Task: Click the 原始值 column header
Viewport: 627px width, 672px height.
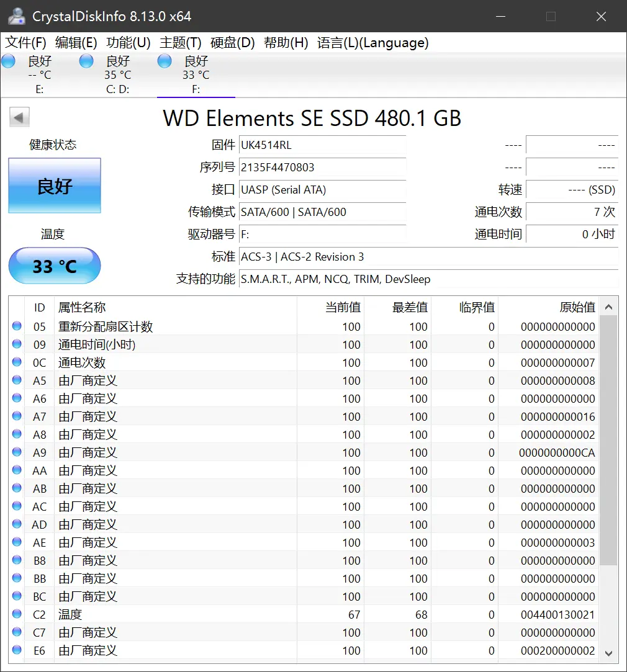Action: point(549,307)
